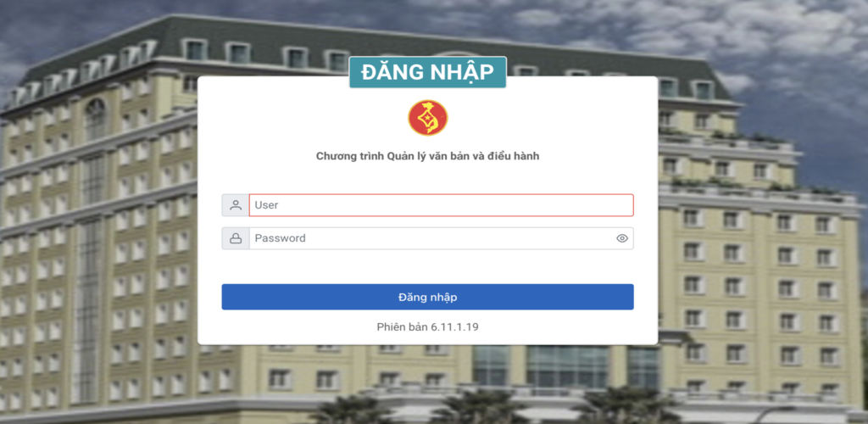
Task: Click the teal ĐĂNG NHẬP header banner
Action: [x=428, y=73]
